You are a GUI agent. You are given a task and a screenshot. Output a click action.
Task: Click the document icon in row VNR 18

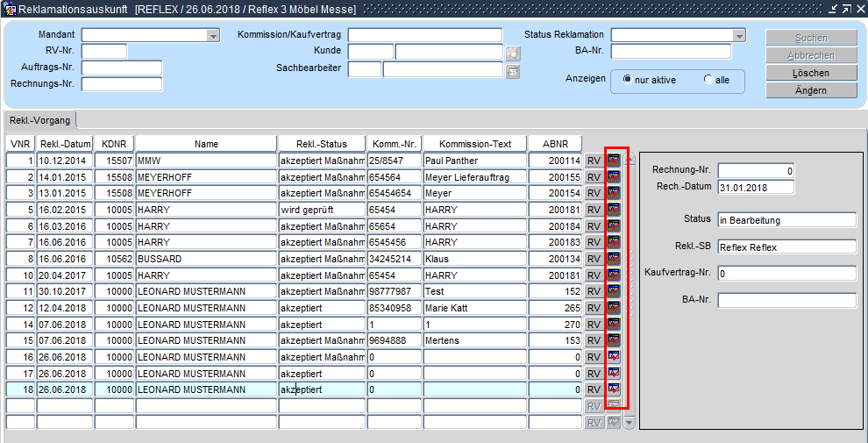pyautogui.click(x=614, y=389)
